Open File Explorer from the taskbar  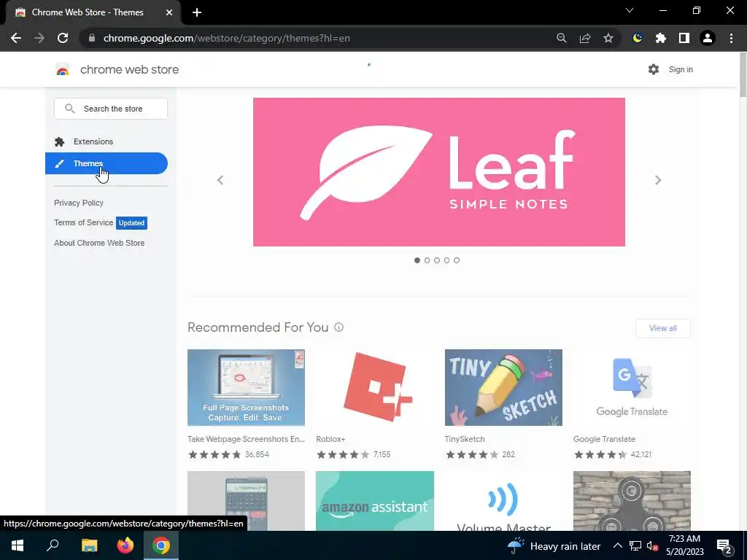(89, 545)
